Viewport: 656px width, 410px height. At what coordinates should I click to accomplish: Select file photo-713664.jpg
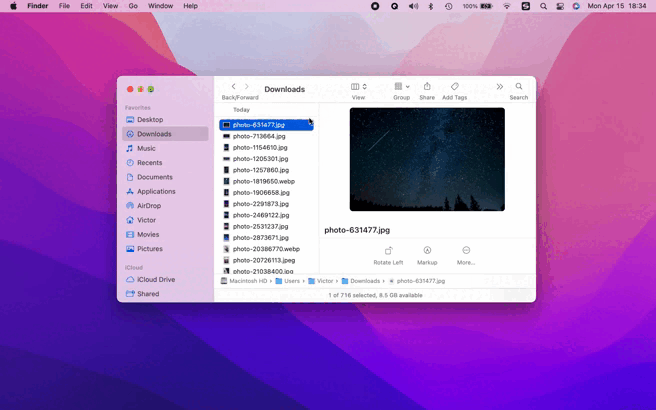266,136
